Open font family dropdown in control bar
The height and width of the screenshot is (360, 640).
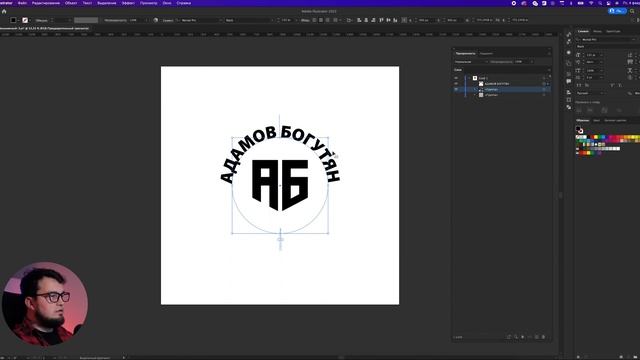[x=221, y=20]
